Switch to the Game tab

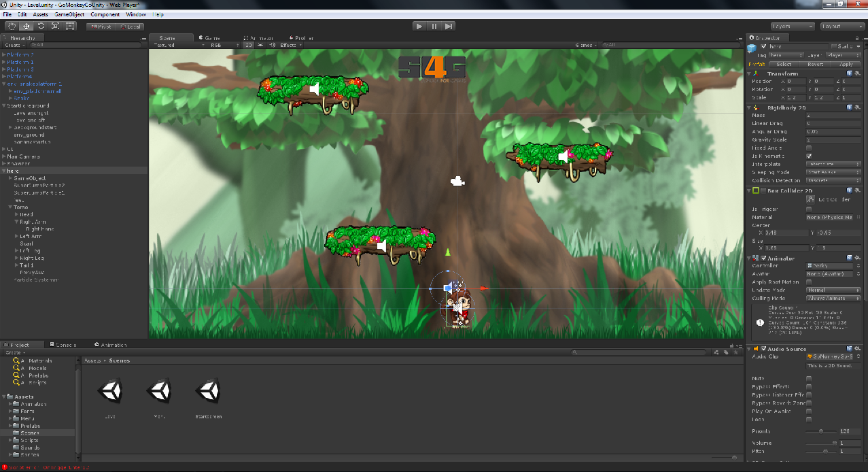212,38
